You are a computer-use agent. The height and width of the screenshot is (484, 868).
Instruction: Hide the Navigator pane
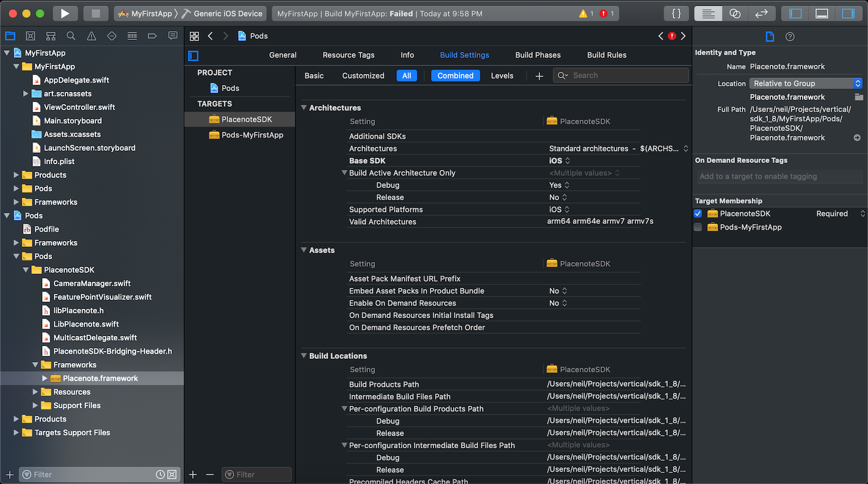click(796, 13)
